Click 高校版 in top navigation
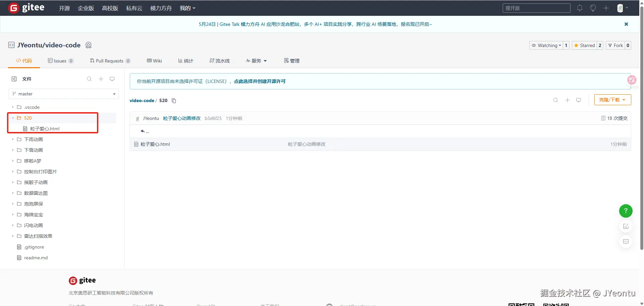The width and height of the screenshot is (644, 306). [110, 8]
